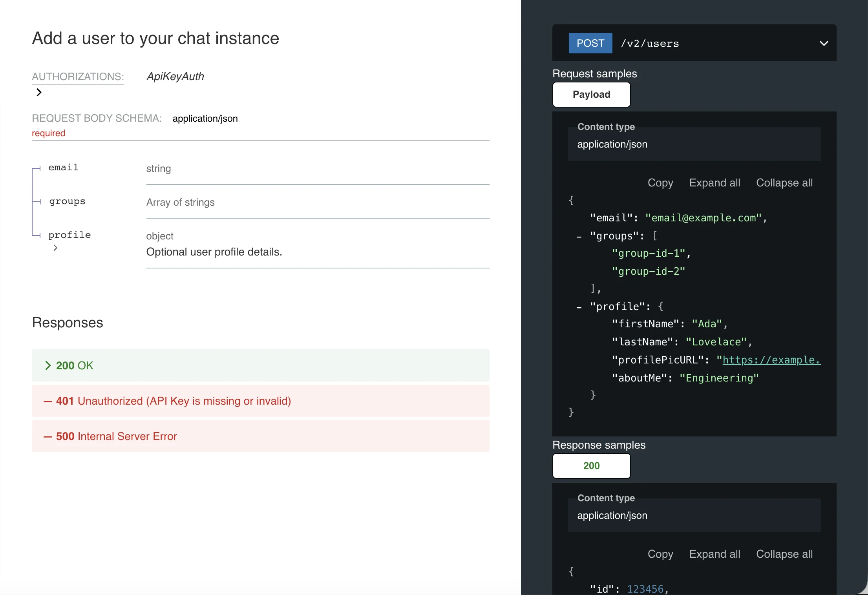Click the "Add a user to your chat instance" heading
Screen dimensions: 868x595
[155, 38]
